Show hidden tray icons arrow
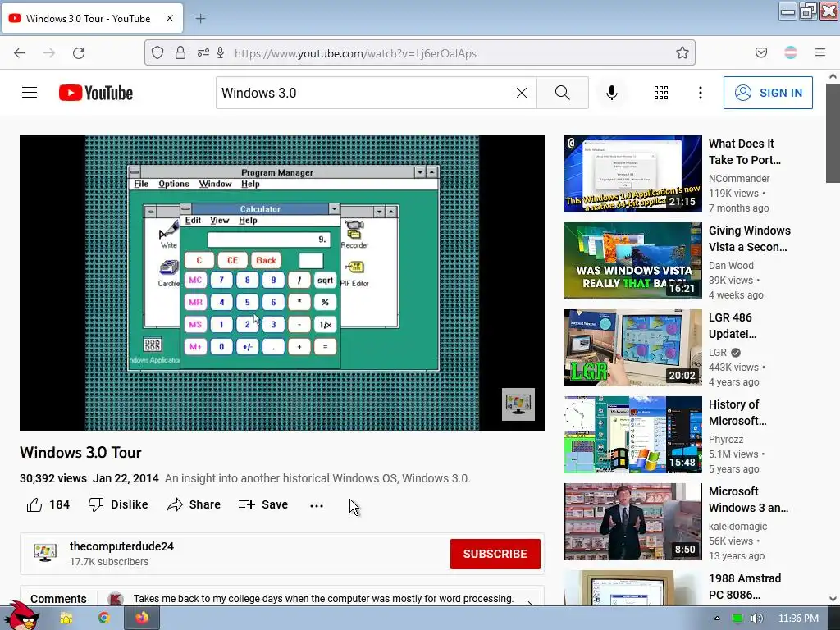Screen dimensions: 840x630 (717, 619)
